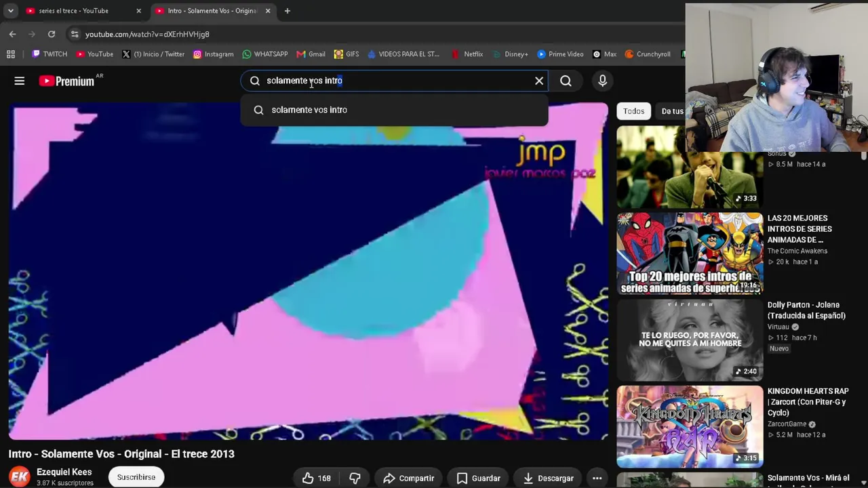Dislike the video with thumbs down
Screen dimensions: 868x488
coord(355,478)
